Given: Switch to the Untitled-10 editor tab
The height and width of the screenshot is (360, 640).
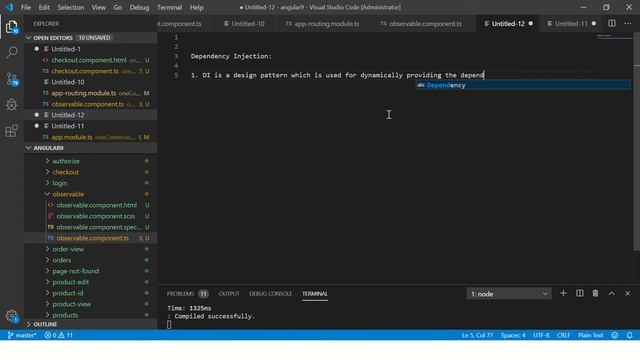Looking at the screenshot, I should tap(244, 24).
